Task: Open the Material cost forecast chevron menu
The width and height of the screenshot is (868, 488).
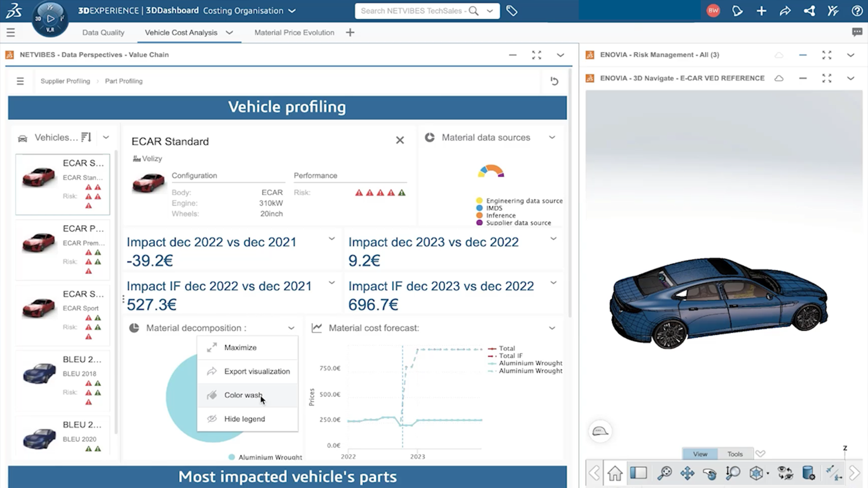Action: tap(552, 328)
